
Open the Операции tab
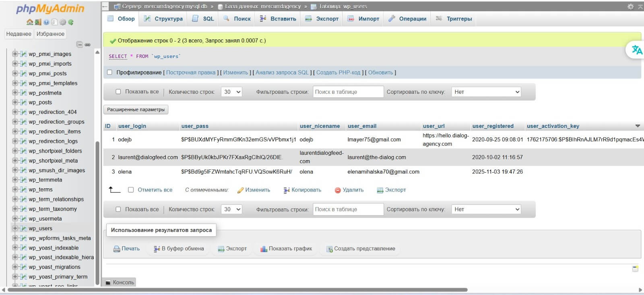coord(407,19)
